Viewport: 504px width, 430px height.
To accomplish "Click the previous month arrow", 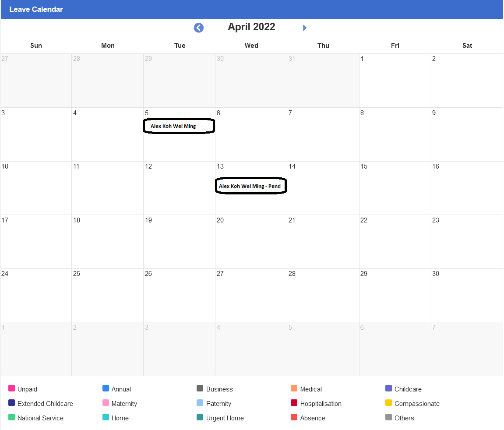I will (x=198, y=27).
